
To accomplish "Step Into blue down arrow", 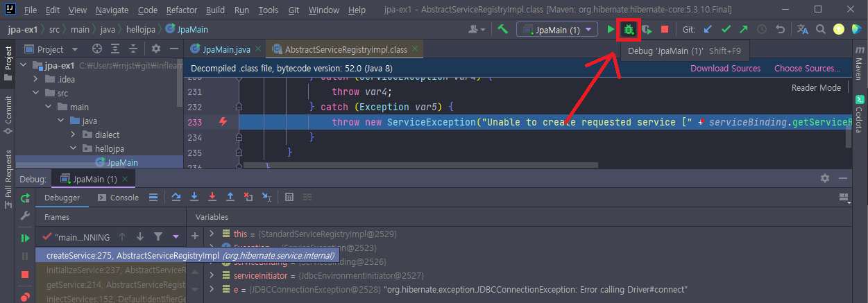I will [194, 198].
